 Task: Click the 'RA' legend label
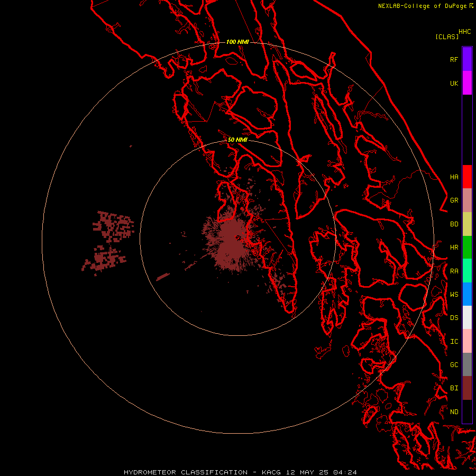pyautogui.click(x=454, y=271)
